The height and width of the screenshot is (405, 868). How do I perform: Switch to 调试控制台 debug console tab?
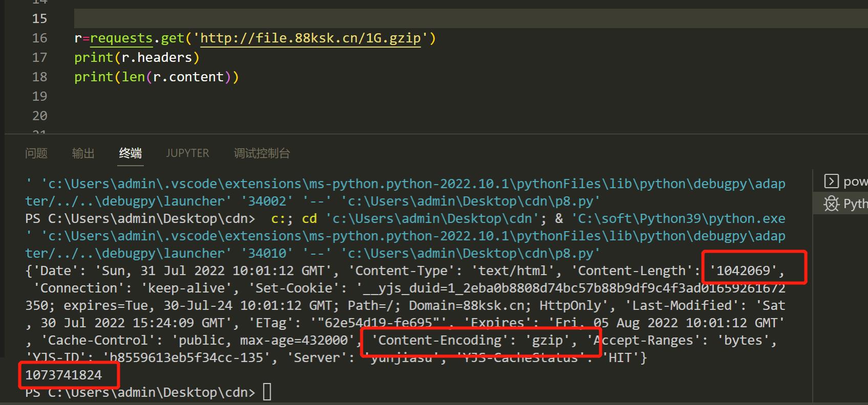point(262,153)
